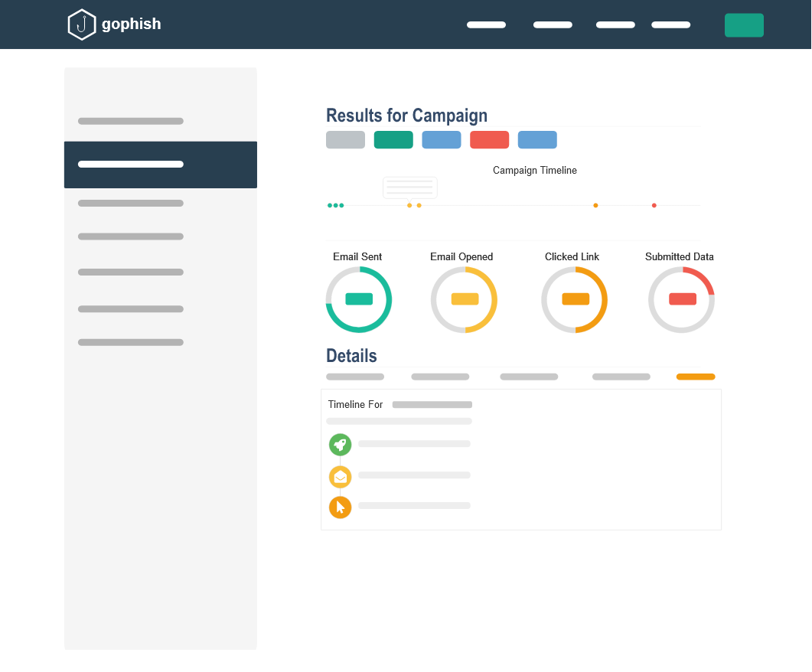
Task: Click the Timeline For label
Action: 355,404
